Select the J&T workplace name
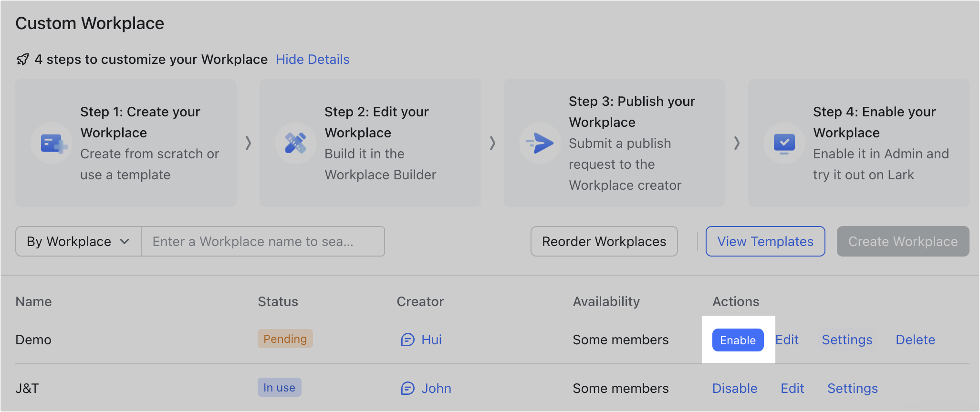The height and width of the screenshot is (412, 980). coord(27,388)
